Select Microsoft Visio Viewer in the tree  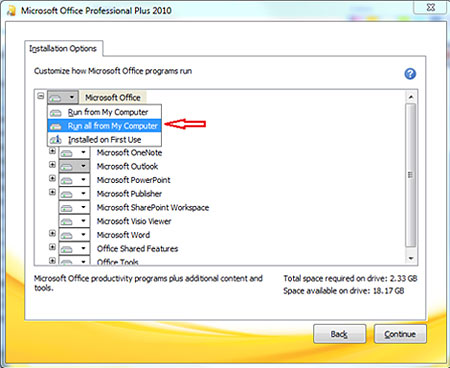pos(134,221)
